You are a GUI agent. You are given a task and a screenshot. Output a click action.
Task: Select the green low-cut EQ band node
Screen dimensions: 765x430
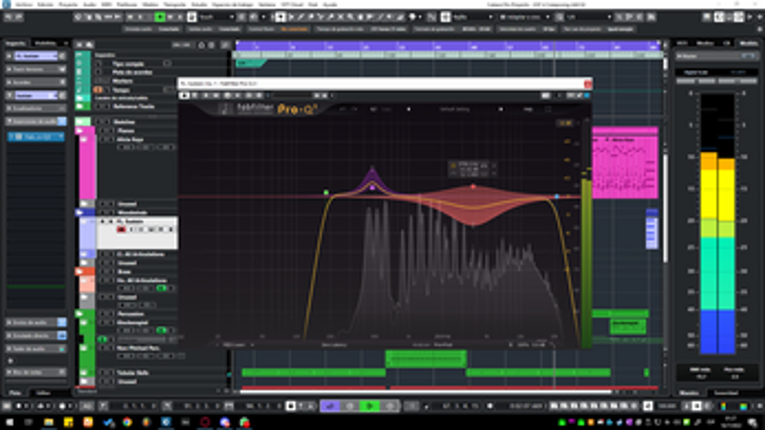(x=326, y=192)
